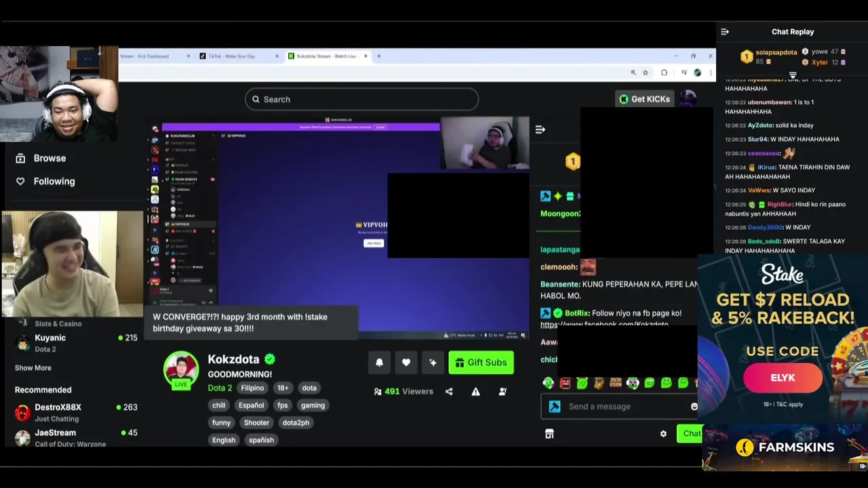Insert the red angry face emote
This screenshot has width=868, height=488.
click(565, 383)
